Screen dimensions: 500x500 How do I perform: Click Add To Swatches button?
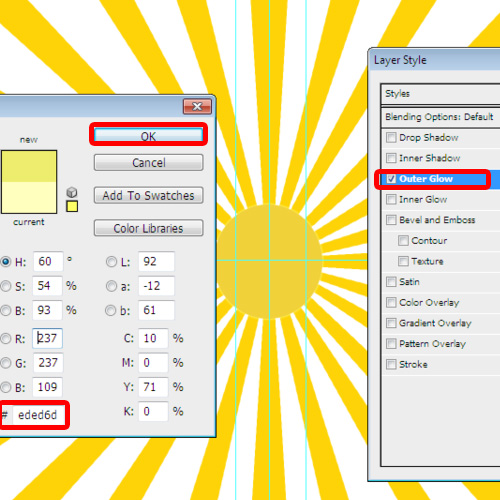(148, 195)
